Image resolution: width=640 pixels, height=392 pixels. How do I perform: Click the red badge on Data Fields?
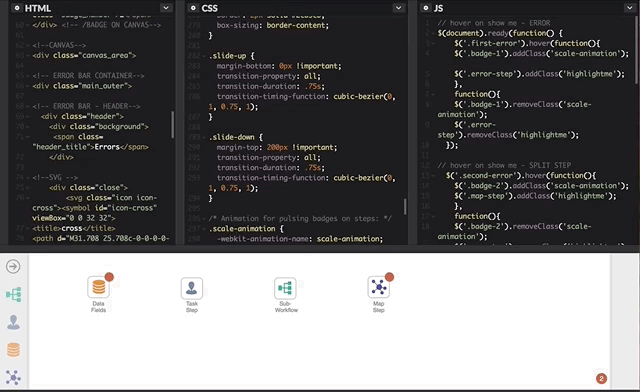coord(109,277)
